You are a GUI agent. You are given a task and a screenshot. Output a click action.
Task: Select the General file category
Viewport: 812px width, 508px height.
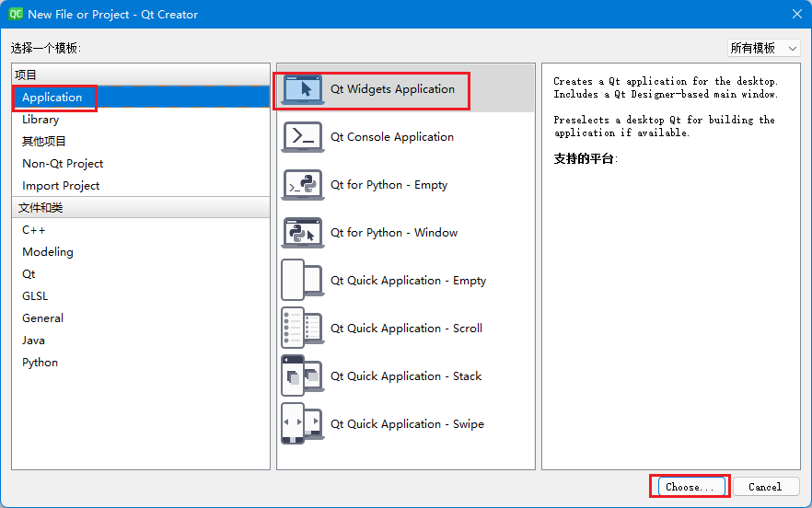coord(141,318)
